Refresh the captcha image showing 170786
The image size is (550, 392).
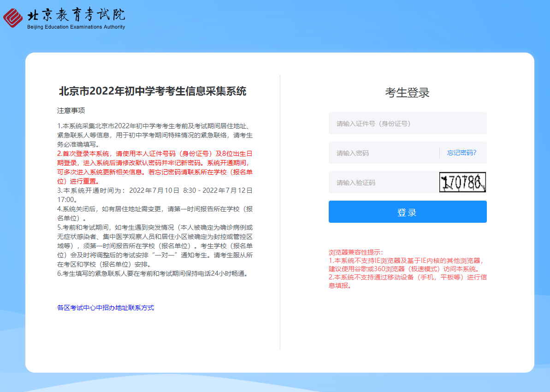(x=462, y=182)
